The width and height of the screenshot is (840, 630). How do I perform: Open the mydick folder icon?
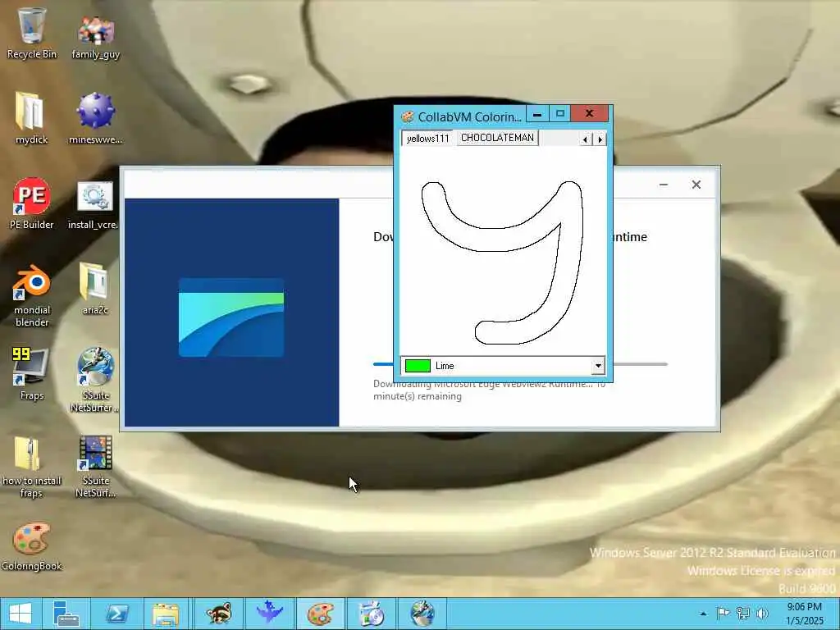(x=31, y=119)
